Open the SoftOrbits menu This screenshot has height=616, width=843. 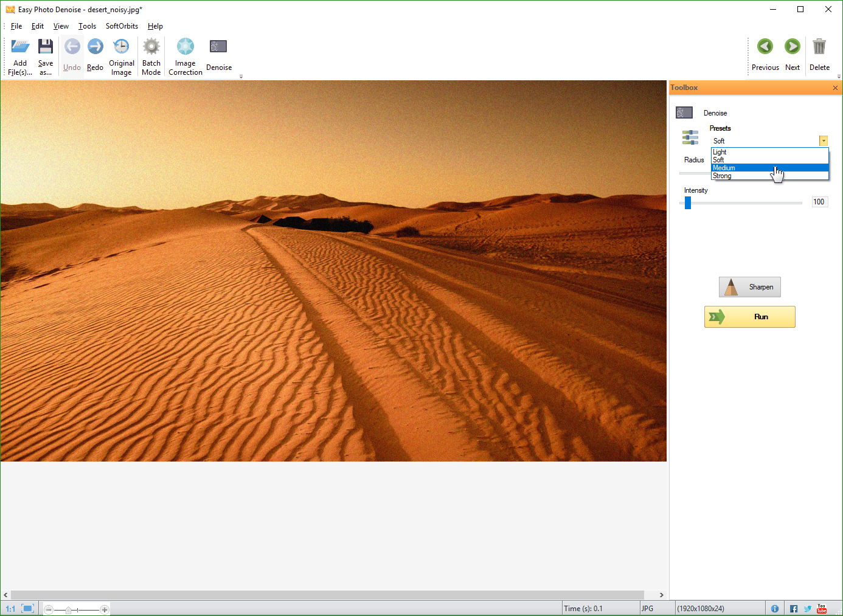click(122, 26)
